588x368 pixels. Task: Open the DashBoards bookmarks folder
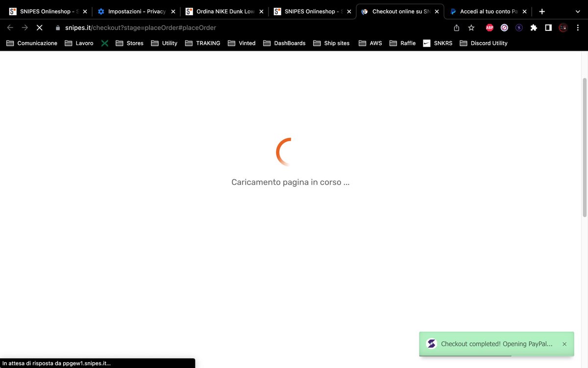[284, 43]
